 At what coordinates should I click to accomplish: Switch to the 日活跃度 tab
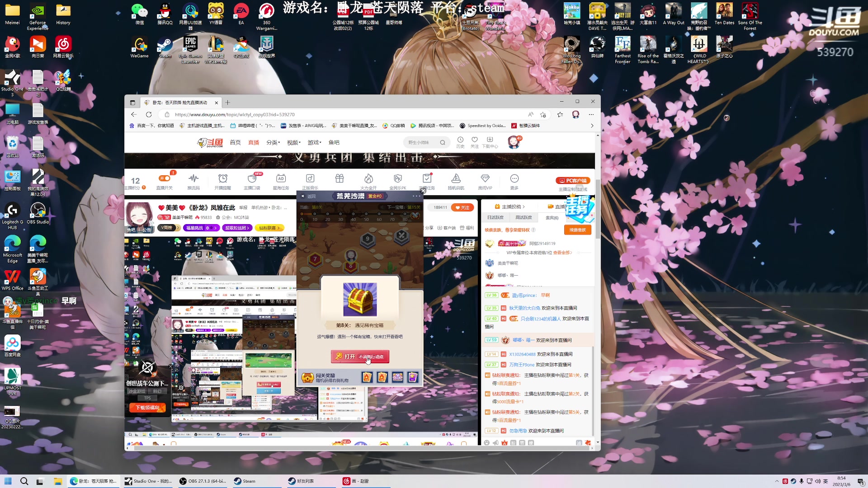pyautogui.click(x=495, y=217)
